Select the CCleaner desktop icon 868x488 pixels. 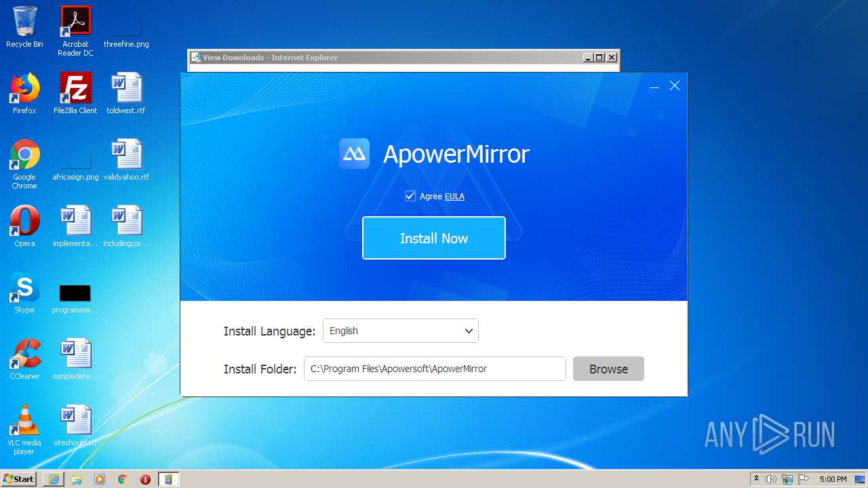click(24, 359)
